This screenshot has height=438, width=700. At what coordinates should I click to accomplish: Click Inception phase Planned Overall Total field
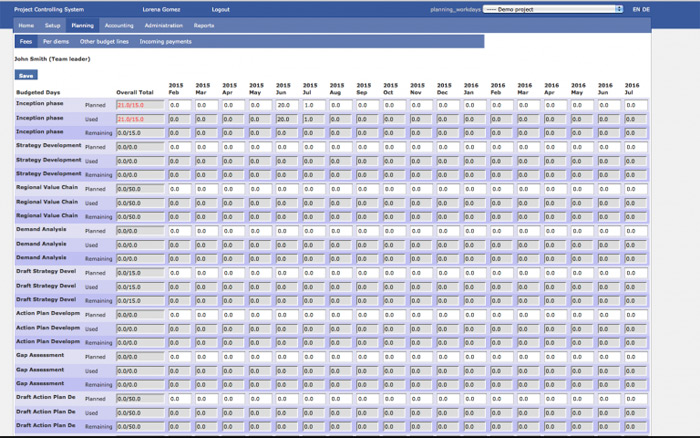click(x=139, y=105)
